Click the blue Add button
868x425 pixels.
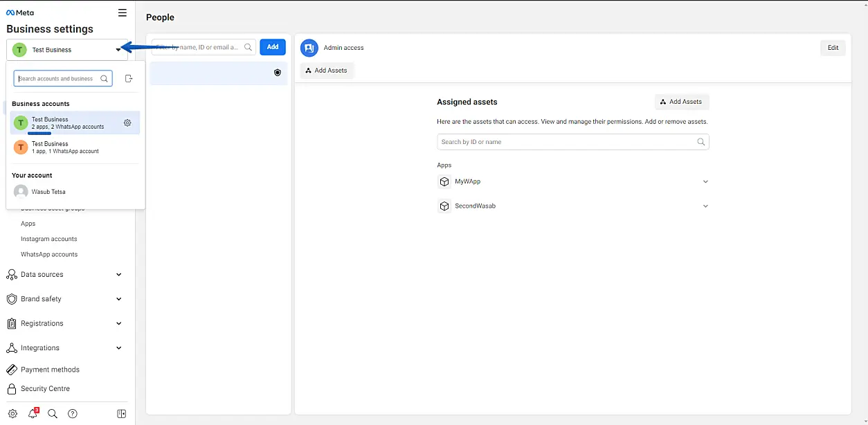coord(273,47)
